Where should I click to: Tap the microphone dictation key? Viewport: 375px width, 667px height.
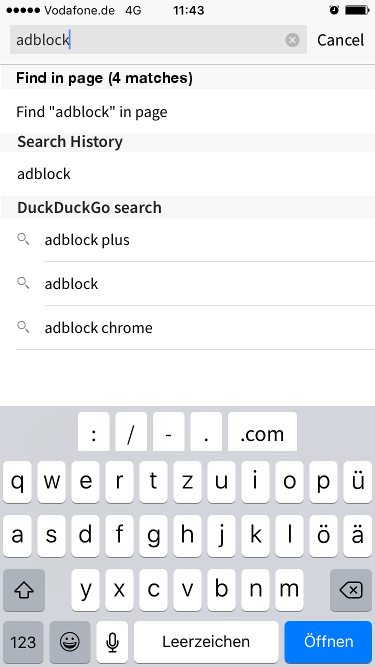point(112,642)
